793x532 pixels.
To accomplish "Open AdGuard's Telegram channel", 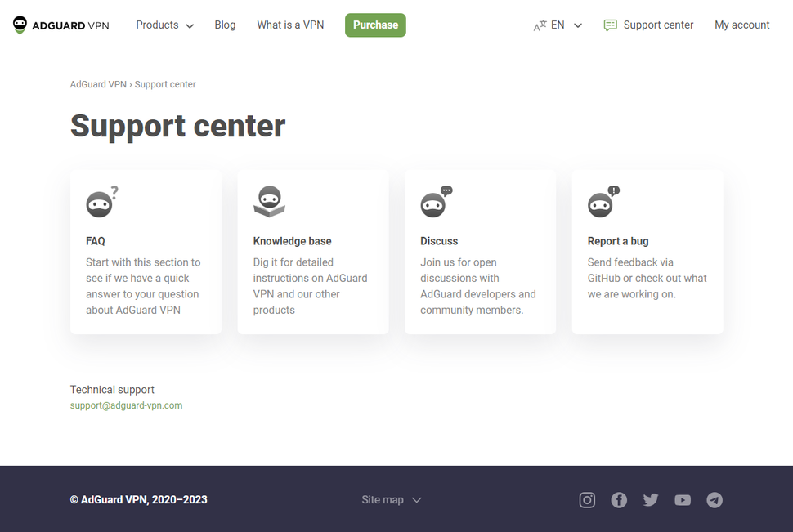I will coord(715,499).
